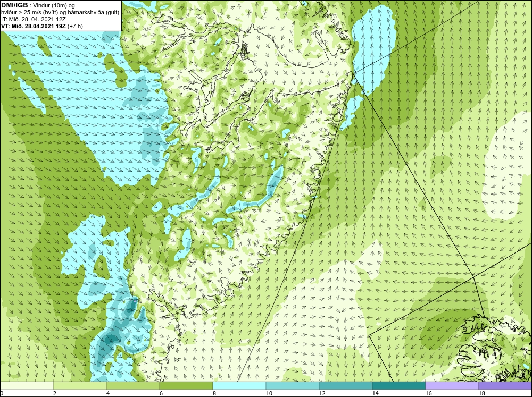
Task: Click the scale label '10'
Action: [269, 393]
